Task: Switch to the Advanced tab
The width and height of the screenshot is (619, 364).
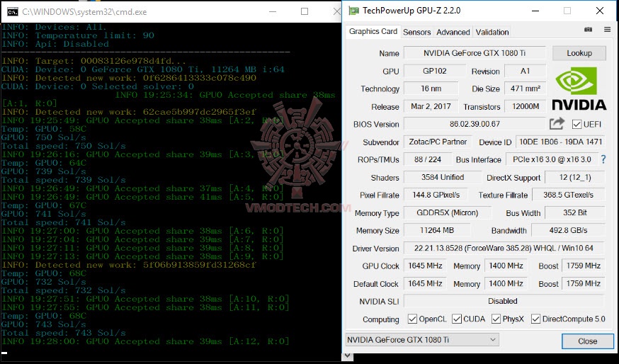Action: (x=453, y=33)
